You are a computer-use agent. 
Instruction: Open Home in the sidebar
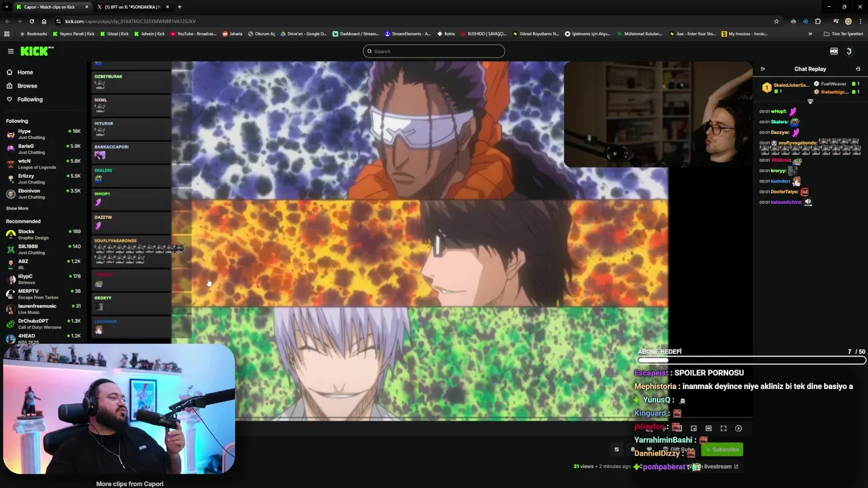[x=25, y=72]
